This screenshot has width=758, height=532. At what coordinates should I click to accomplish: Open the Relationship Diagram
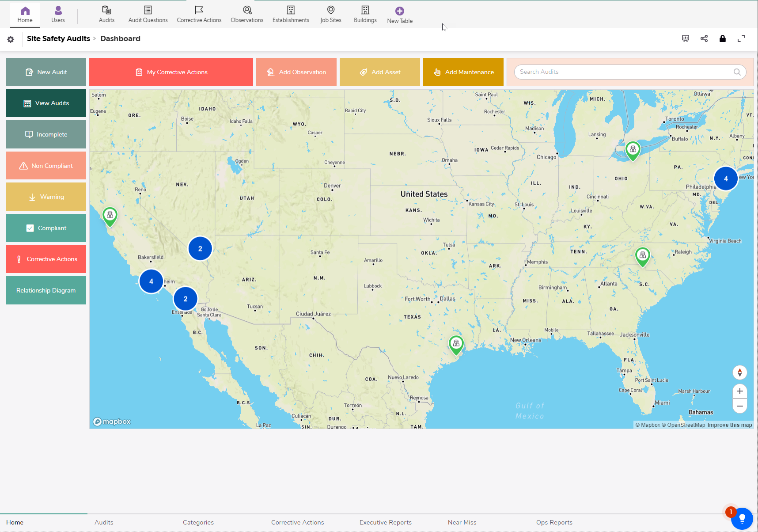click(x=45, y=290)
